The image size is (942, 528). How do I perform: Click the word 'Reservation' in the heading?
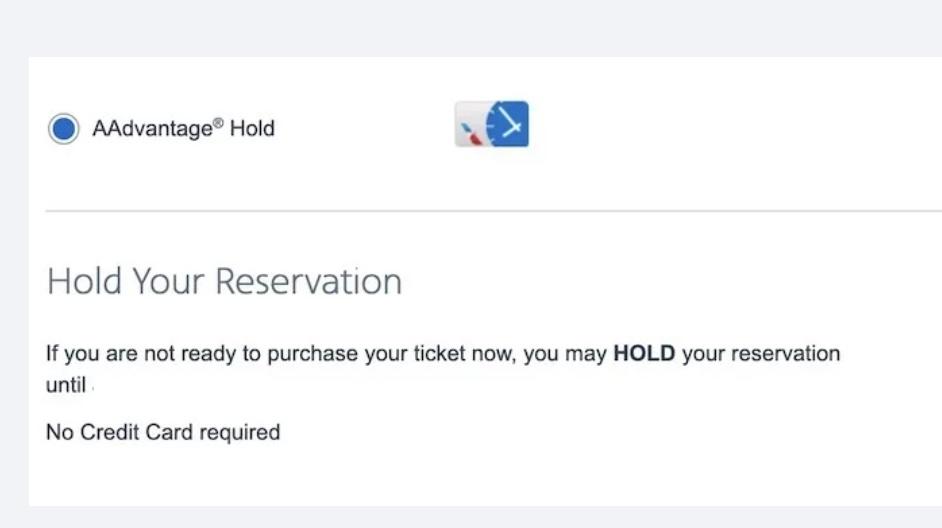[x=308, y=281]
